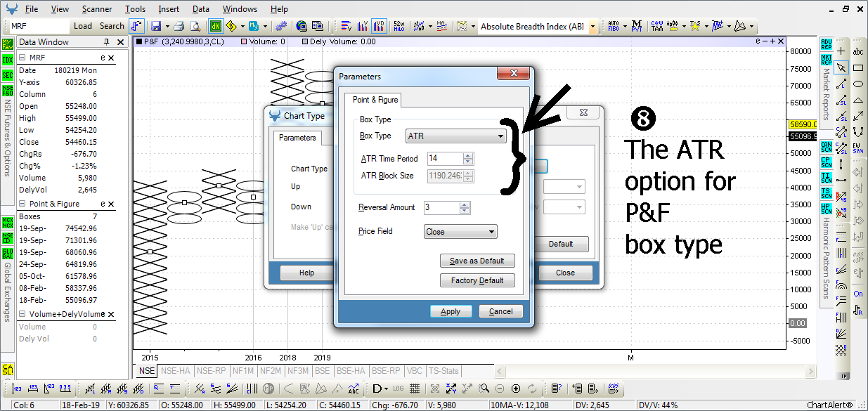Image resolution: width=868 pixels, height=411 pixels.
Task: Open the Auto Fibo dropdown arrow
Action: click(x=624, y=27)
